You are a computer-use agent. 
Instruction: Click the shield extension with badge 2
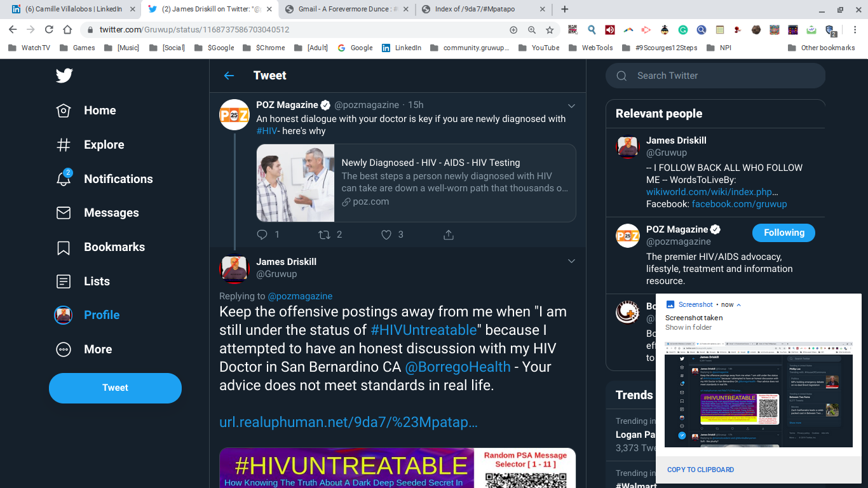click(831, 30)
